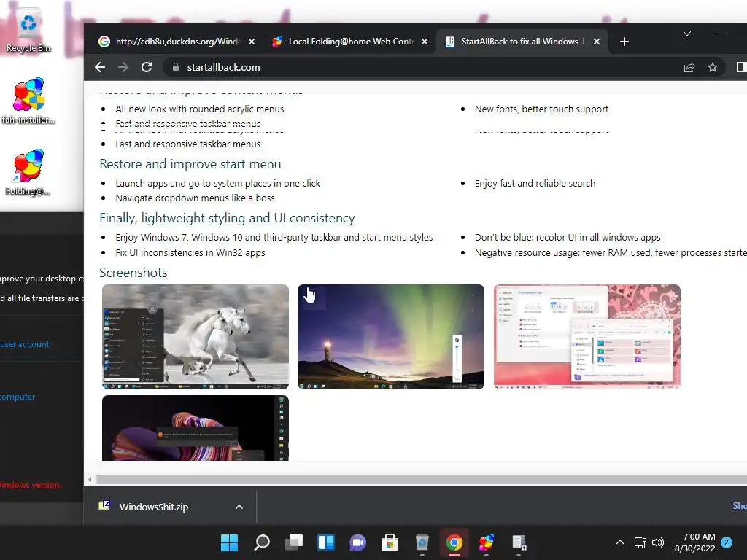Screen dimensions: 747x560
Task: Open pink explorer windows screenshot thumbnail
Action: [x=587, y=337]
